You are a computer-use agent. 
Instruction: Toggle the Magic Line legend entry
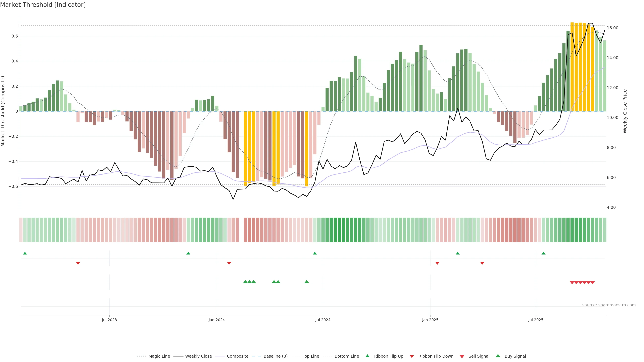click(159, 356)
